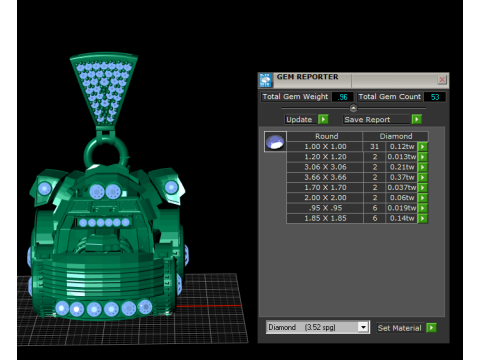480x360 pixels.
Task: Click the green arrow next to Update
Action: coord(323,119)
